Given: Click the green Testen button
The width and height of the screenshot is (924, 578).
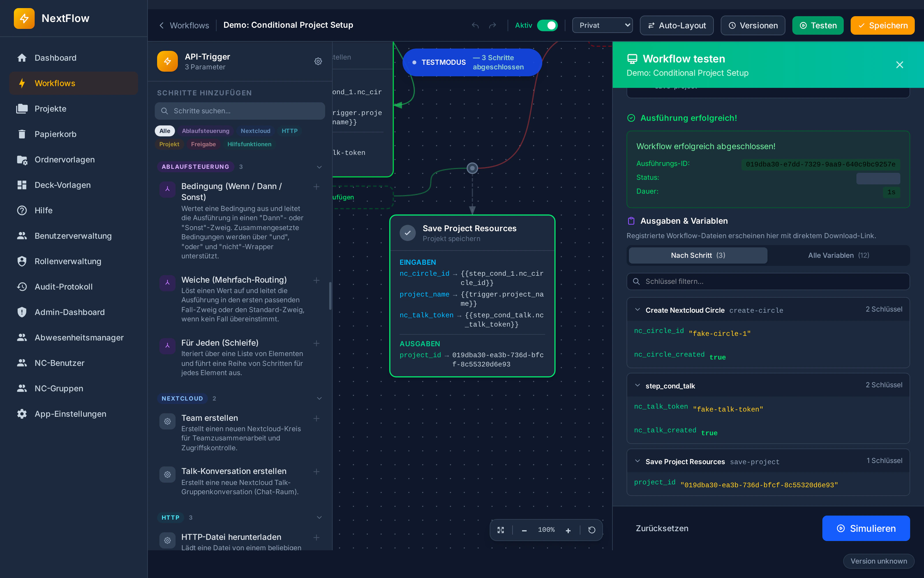Looking at the screenshot, I should (817, 25).
